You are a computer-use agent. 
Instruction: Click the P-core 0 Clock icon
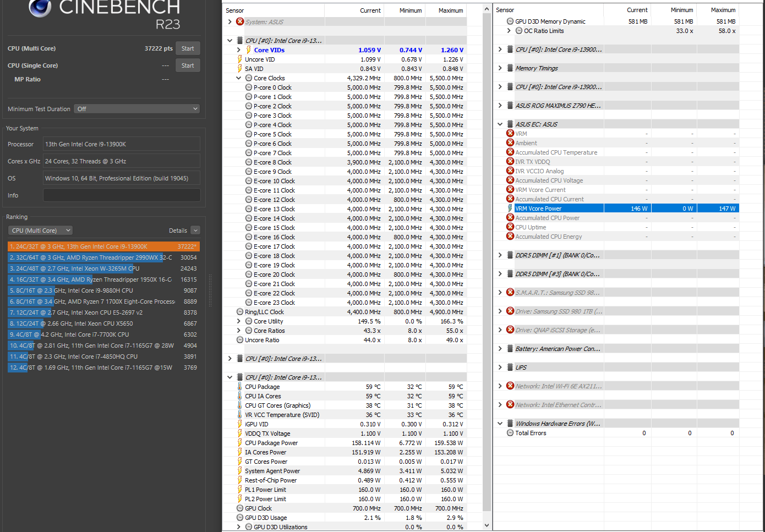click(x=249, y=87)
